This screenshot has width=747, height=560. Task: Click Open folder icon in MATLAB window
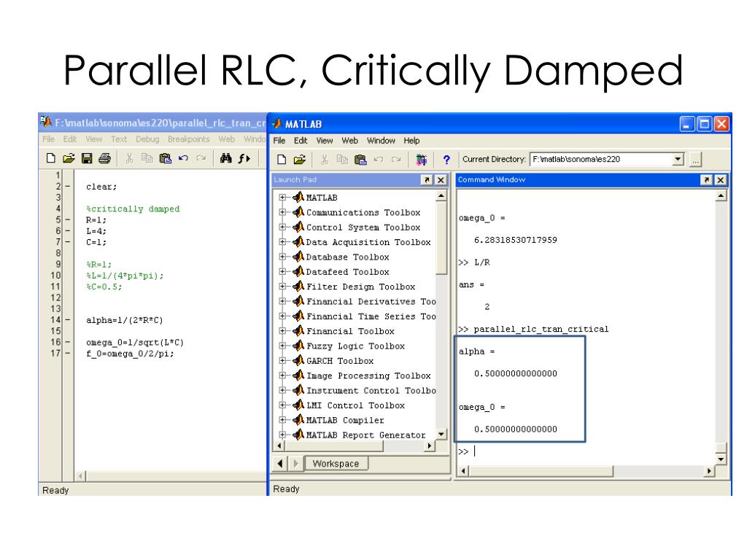pyautogui.click(x=300, y=160)
